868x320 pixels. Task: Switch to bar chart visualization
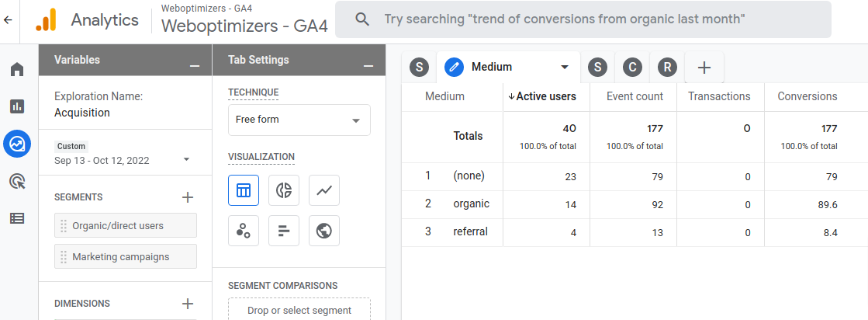coord(284,231)
